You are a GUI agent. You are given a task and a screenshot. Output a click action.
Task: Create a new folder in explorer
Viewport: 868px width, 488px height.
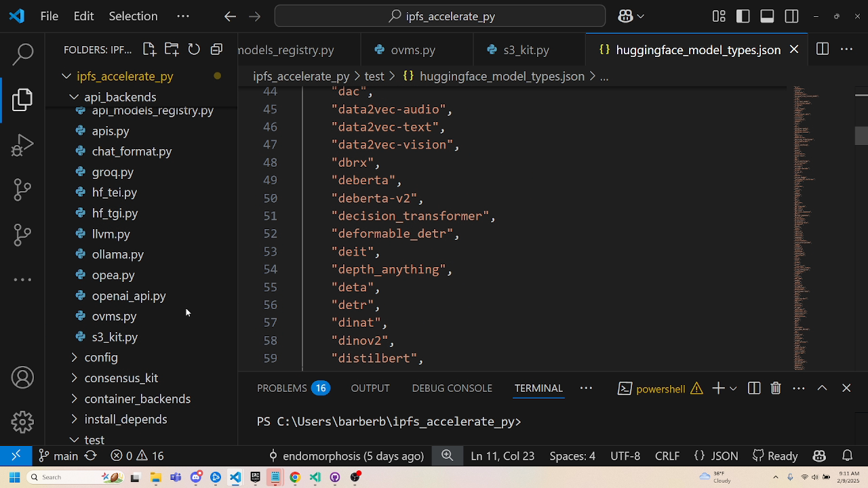point(172,49)
